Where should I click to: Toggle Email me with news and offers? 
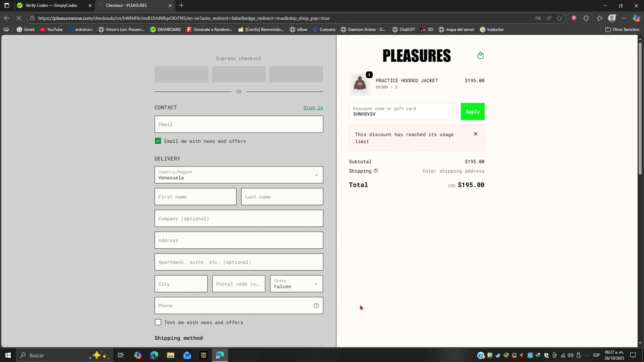pyautogui.click(x=158, y=141)
